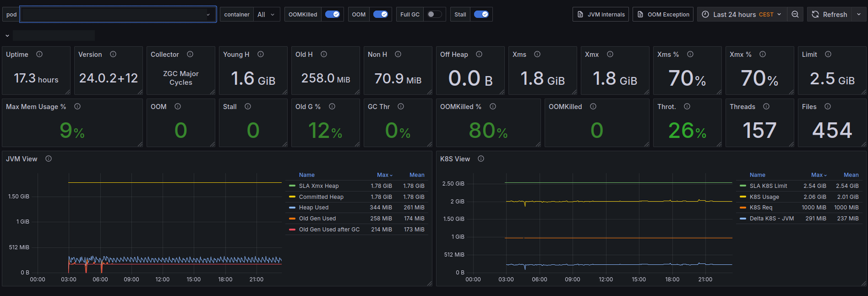Open the JVM Internals link
868x296 pixels.
click(x=601, y=14)
